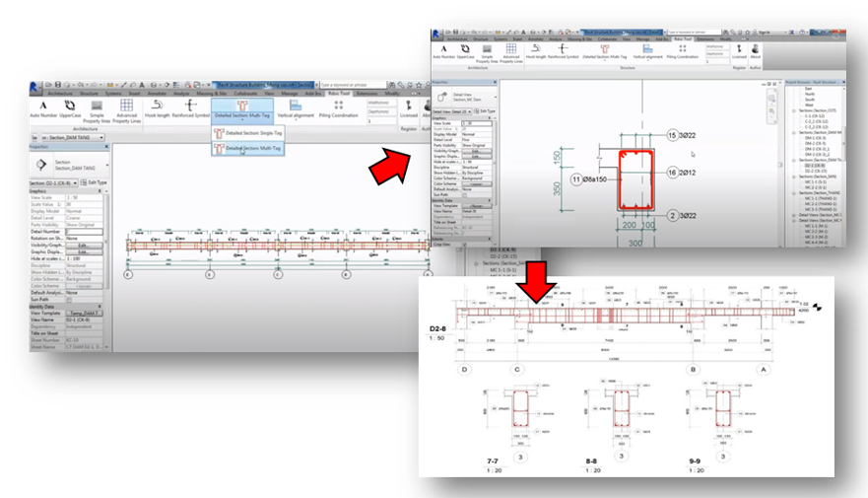Screen dimensions: 868x498
Task: Choose Detailed Section: Multi-Tag from the dropdown menu
Action: click(x=248, y=149)
